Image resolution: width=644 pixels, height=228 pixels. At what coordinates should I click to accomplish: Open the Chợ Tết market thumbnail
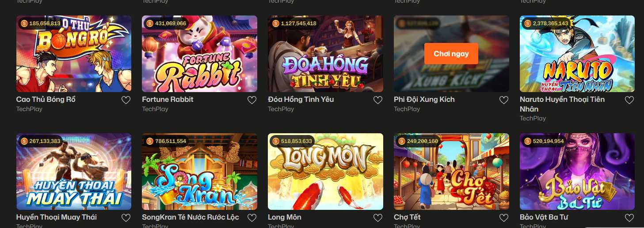pyautogui.click(x=451, y=171)
